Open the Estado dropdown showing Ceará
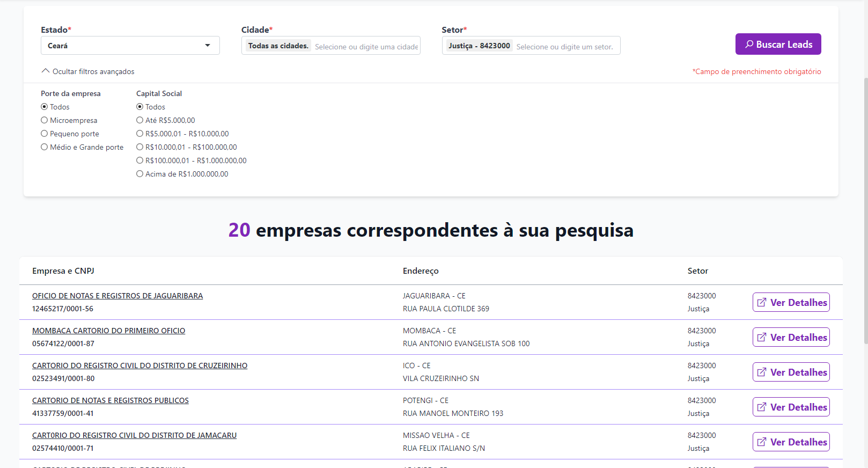Screen dimensions: 868x468 130,46
